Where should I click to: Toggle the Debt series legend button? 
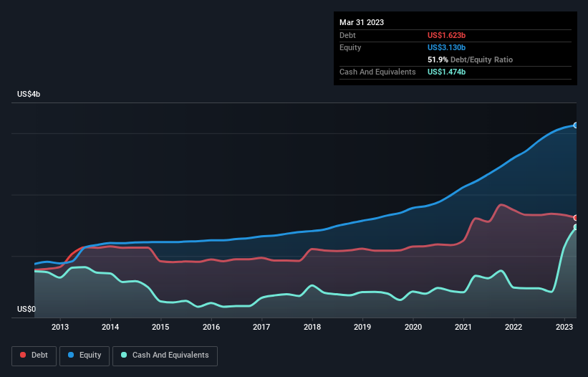(x=34, y=355)
